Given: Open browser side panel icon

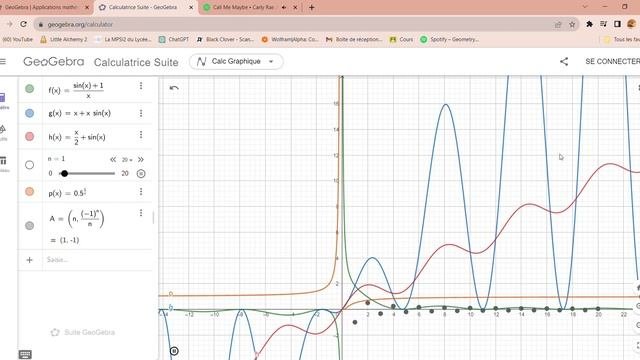Looking at the screenshot, I should pos(617,24).
